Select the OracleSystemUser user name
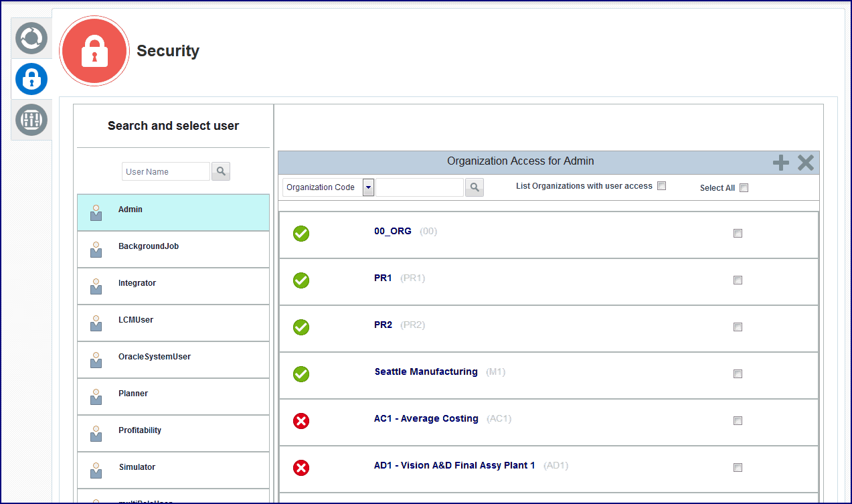The image size is (852, 504). coord(155,357)
